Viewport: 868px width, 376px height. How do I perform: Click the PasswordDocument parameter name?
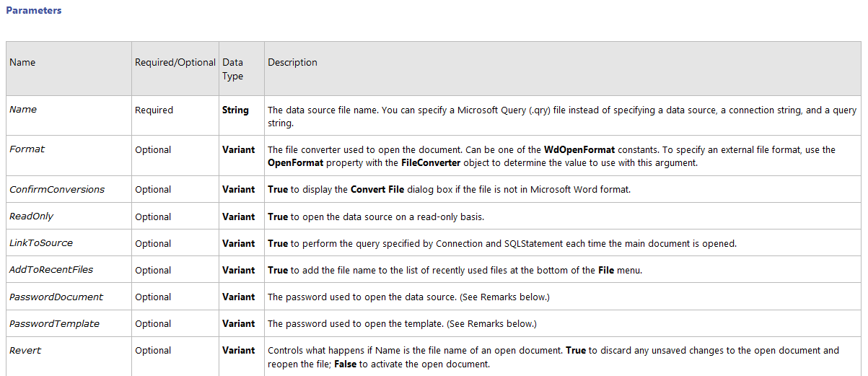[56, 297]
